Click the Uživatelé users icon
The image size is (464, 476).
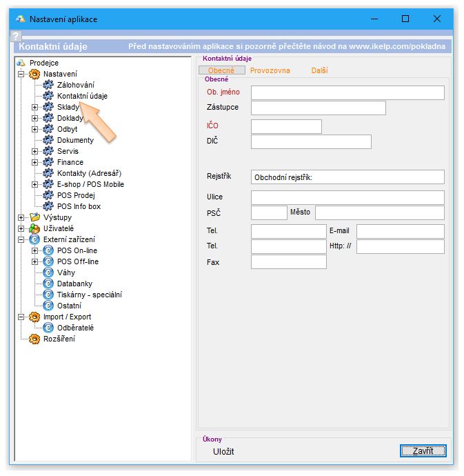(x=34, y=228)
